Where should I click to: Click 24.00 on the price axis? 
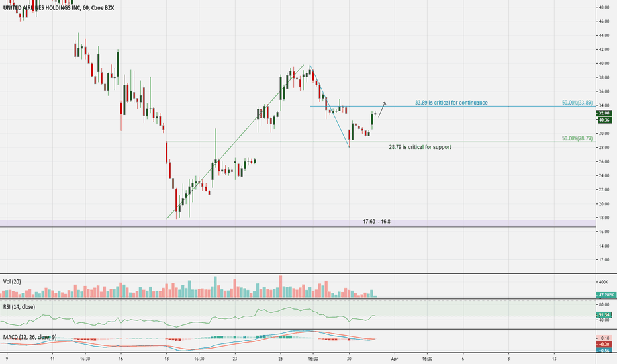pyautogui.click(x=604, y=176)
